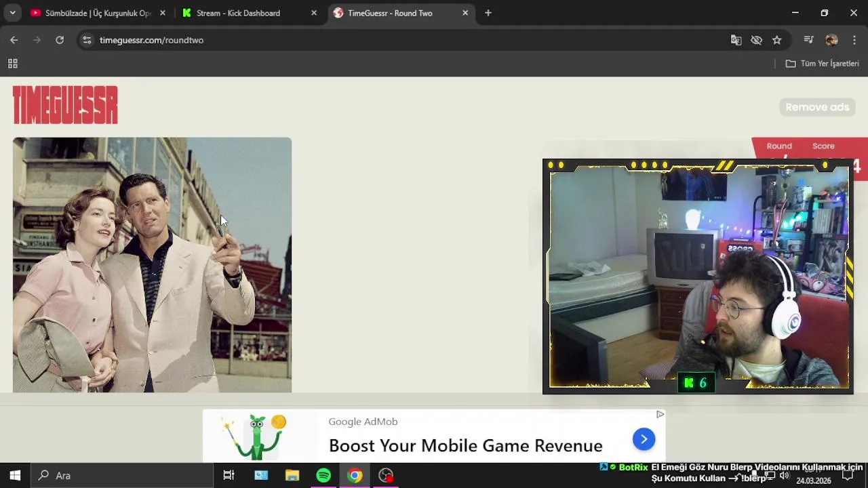This screenshot has width=868, height=488.
Task: Close the Kick Dashboard tab
Action: 313,13
